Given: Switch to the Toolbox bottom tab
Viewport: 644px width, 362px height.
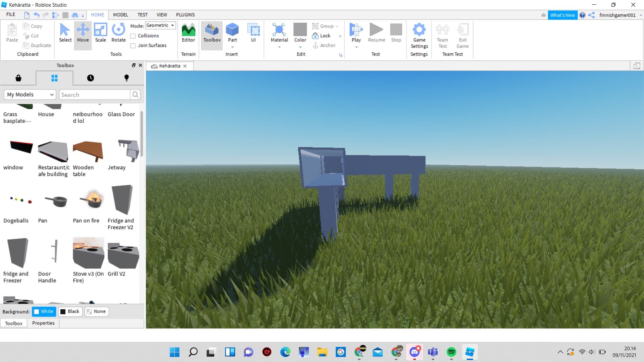Looking at the screenshot, I should tap(14, 323).
